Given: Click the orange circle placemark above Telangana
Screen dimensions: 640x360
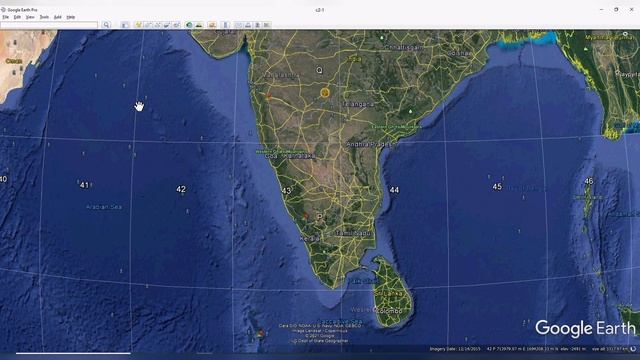Looking at the screenshot, I should coord(325,93).
